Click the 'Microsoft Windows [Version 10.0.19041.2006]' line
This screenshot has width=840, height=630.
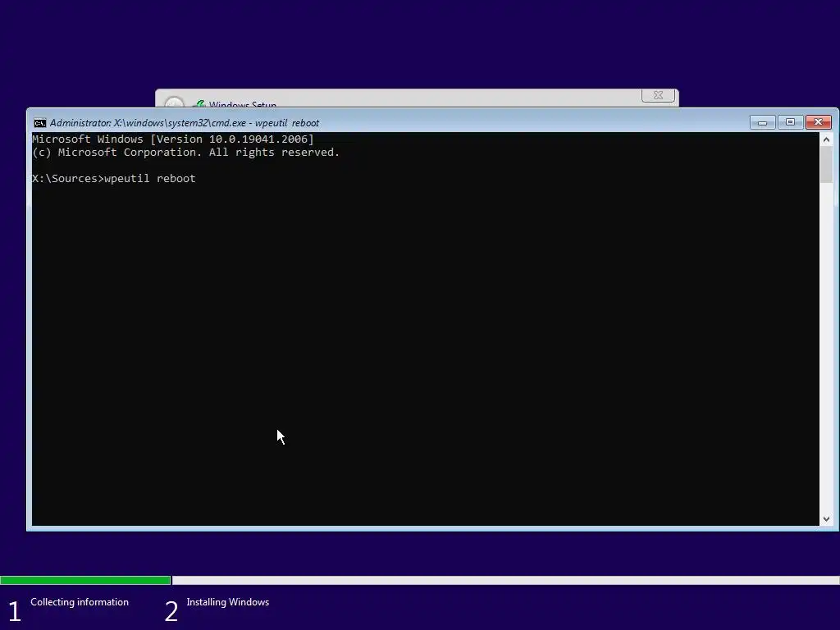(x=173, y=139)
